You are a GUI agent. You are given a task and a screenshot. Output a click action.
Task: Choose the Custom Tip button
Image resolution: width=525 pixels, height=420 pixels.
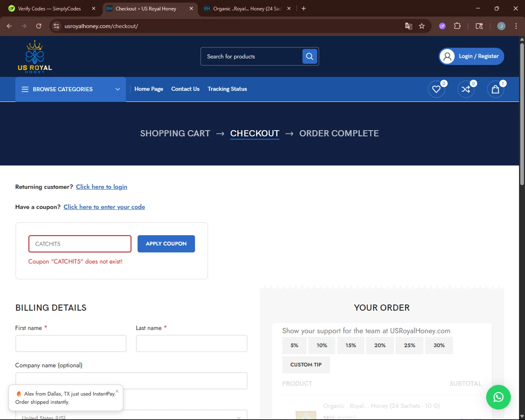[306, 365]
